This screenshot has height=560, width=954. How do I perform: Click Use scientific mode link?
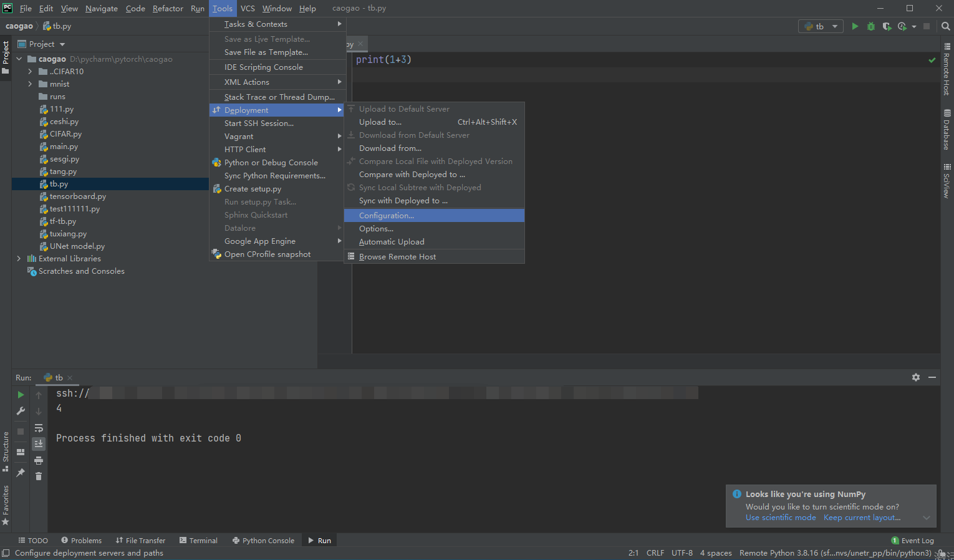[781, 518]
